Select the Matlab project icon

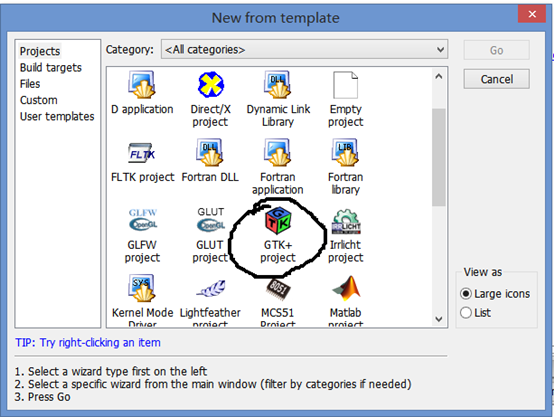[347, 287]
